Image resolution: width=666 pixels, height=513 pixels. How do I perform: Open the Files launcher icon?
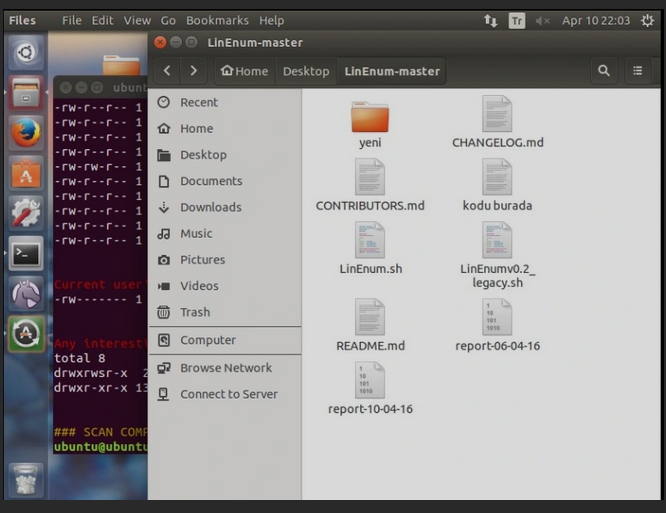(x=26, y=93)
